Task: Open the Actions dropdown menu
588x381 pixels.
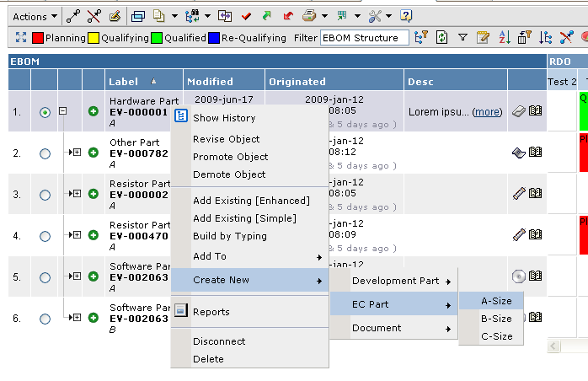Action: [x=35, y=16]
